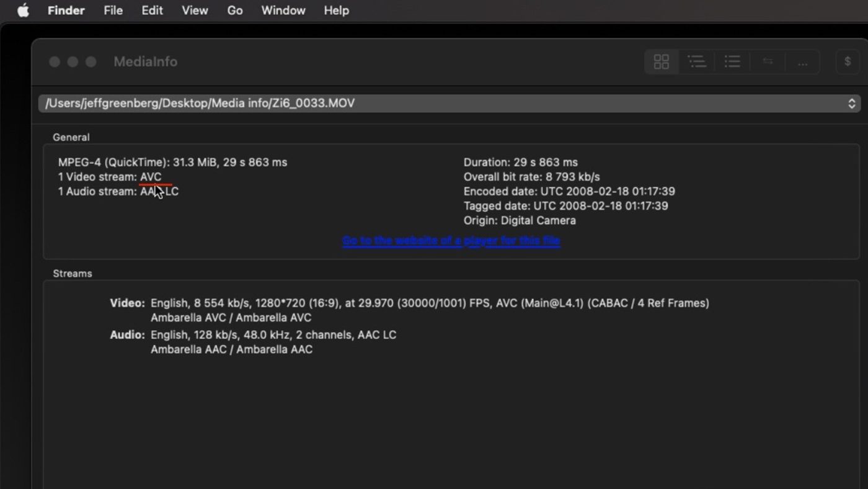Follow the 'Go to the website of a player' link
This screenshot has height=489, width=868.
point(451,241)
